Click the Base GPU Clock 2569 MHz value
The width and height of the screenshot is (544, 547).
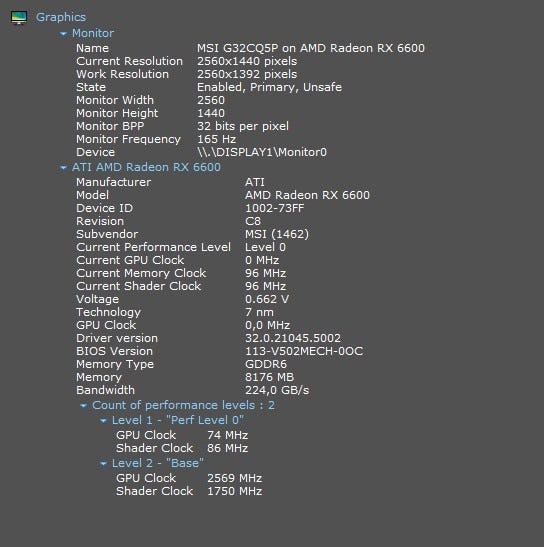point(234,478)
